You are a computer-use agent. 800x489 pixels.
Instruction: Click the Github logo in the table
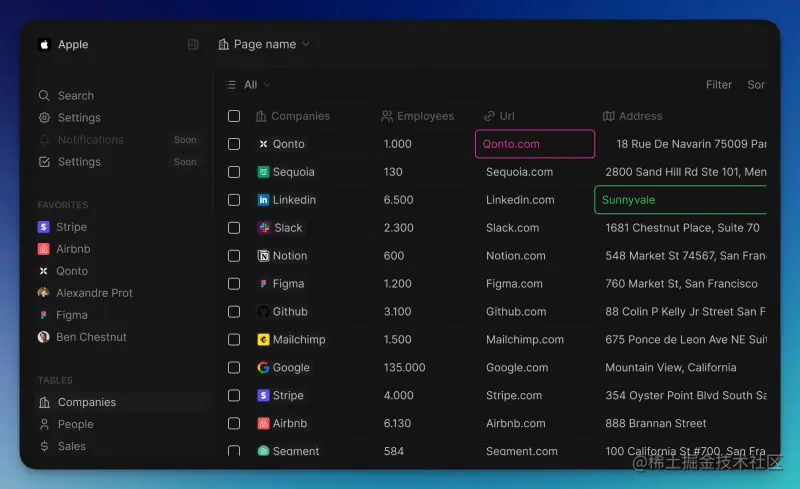tap(263, 311)
